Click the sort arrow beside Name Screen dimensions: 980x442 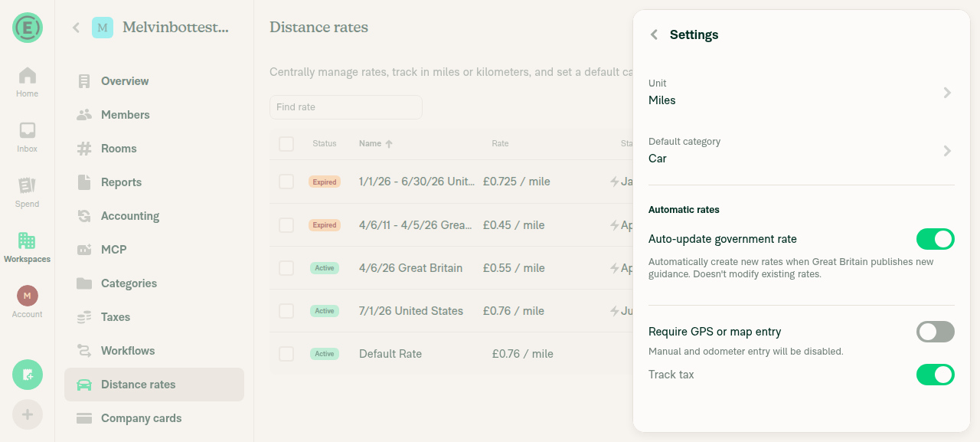pyautogui.click(x=389, y=144)
